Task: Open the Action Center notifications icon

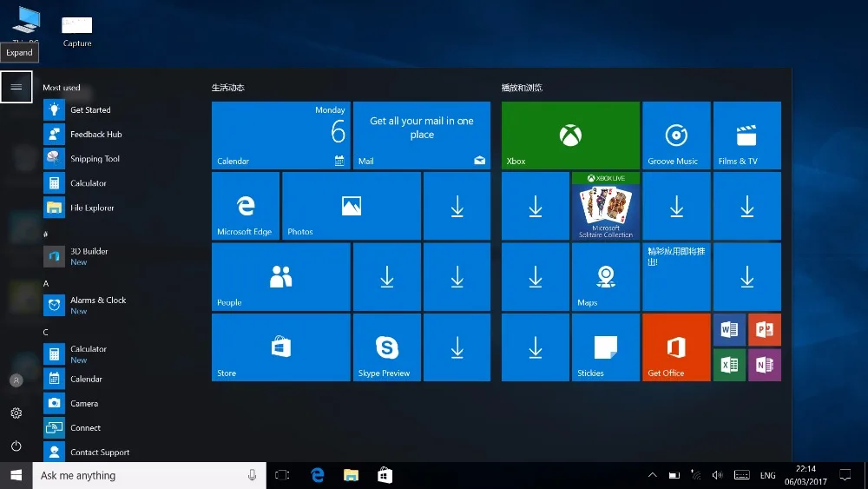Action: (x=845, y=475)
